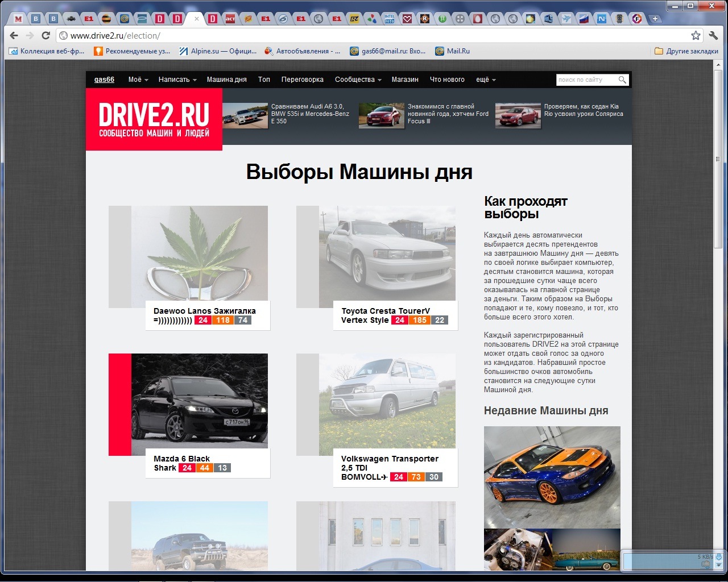The image size is (728, 582).
Task: Click the search magnifier icon
Action: [623, 80]
